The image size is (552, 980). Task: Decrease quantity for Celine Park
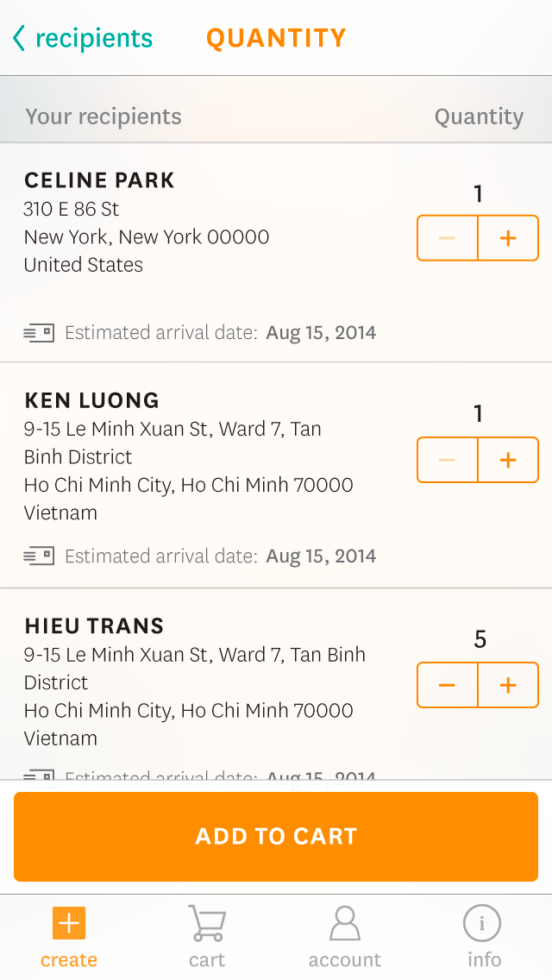[447, 238]
